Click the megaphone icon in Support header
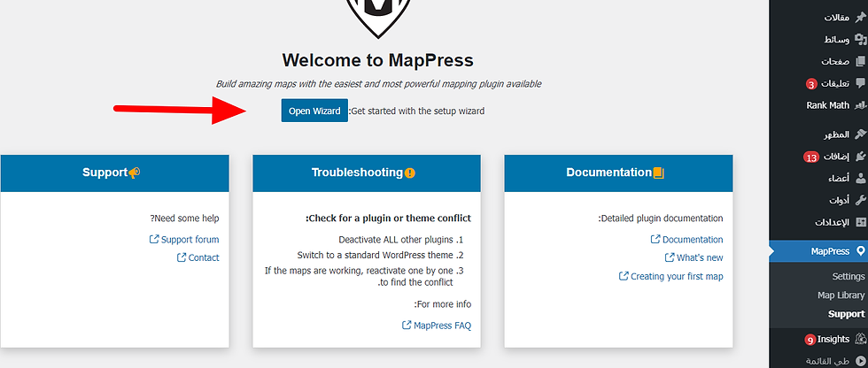The width and height of the screenshot is (868, 368). coord(134,173)
